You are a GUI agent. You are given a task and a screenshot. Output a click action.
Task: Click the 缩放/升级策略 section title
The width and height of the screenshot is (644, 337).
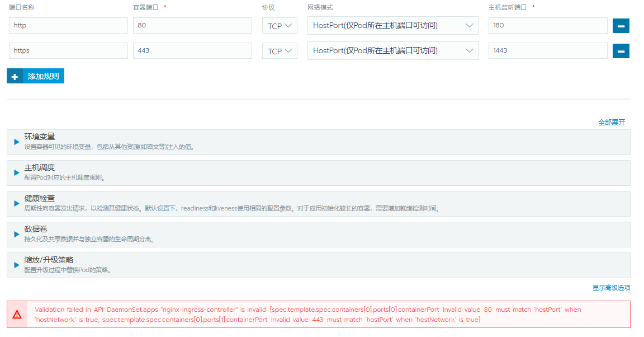(49, 260)
